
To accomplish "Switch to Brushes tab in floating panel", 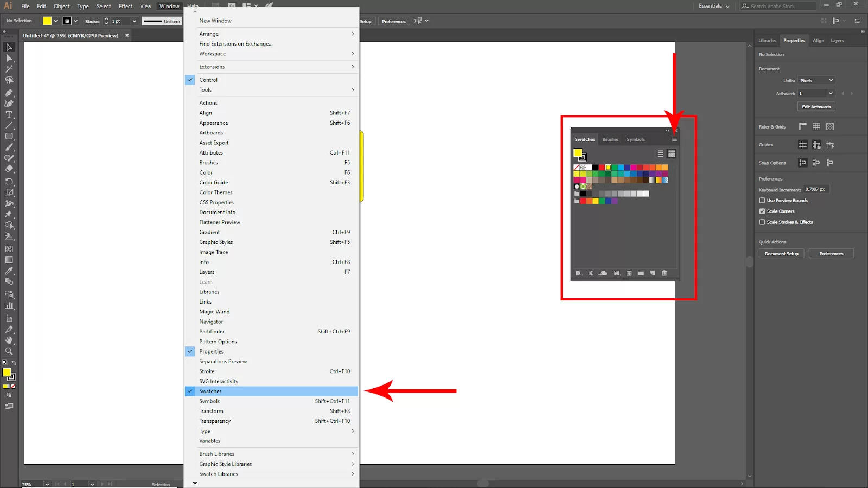I will (x=610, y=139).
